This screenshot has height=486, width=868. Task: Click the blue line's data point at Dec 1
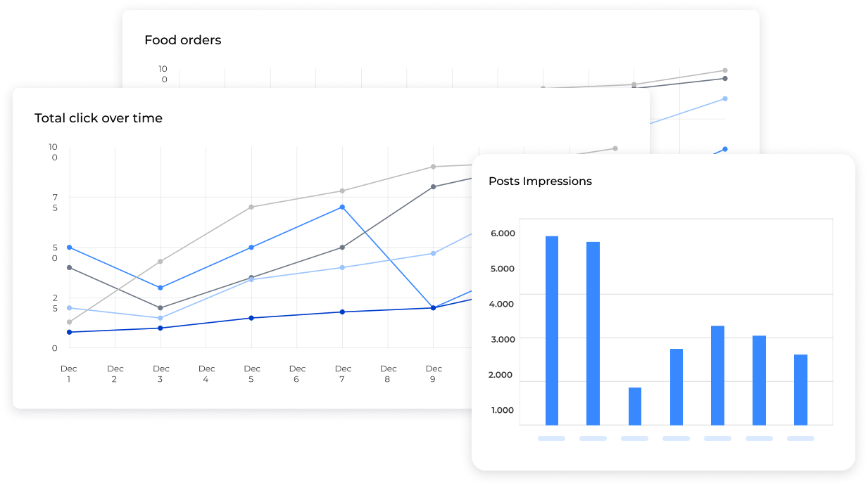pyautogui.click(x=69, y=248)
